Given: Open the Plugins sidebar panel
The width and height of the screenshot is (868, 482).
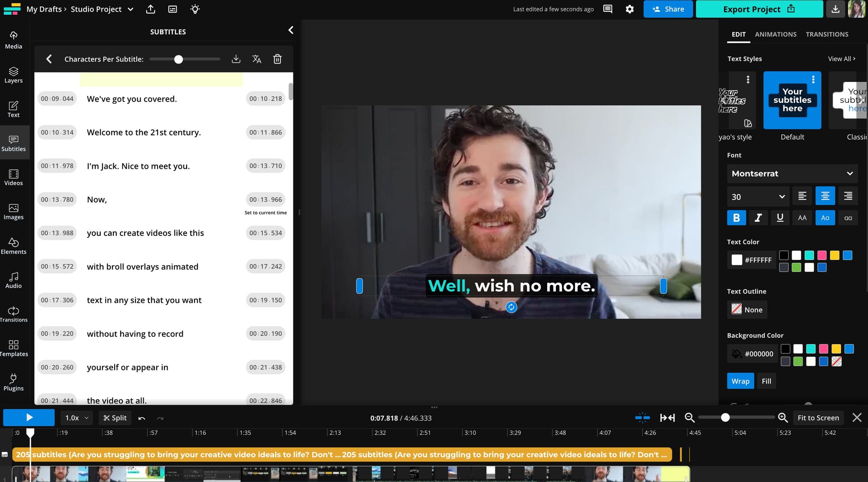Looking at the screenshot, I should tap(13, 382).
